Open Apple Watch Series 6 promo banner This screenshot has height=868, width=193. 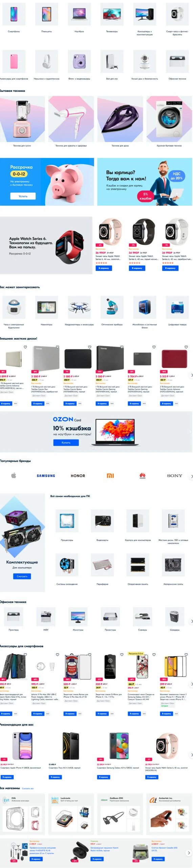(x=46, y=245)
